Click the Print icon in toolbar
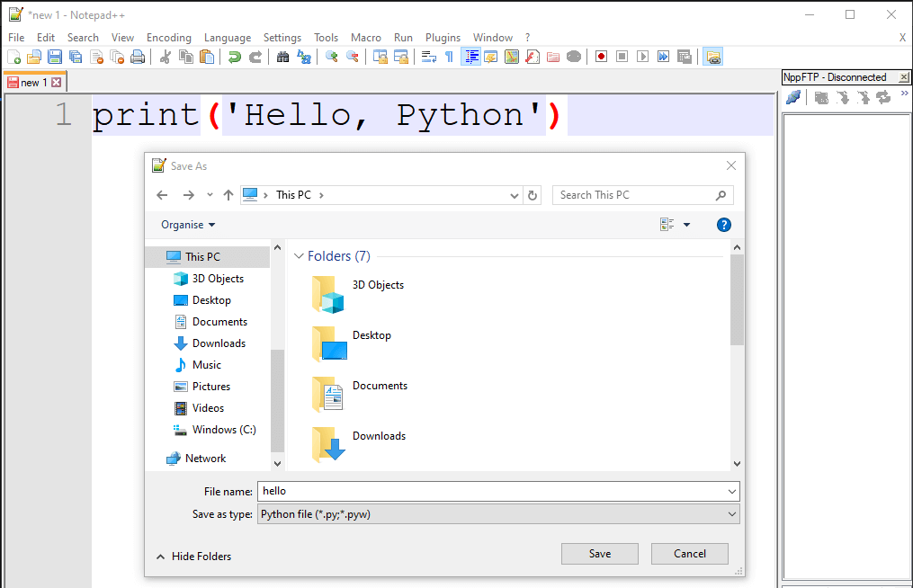This screenshot has width=913, height=588. coord(138,57)
